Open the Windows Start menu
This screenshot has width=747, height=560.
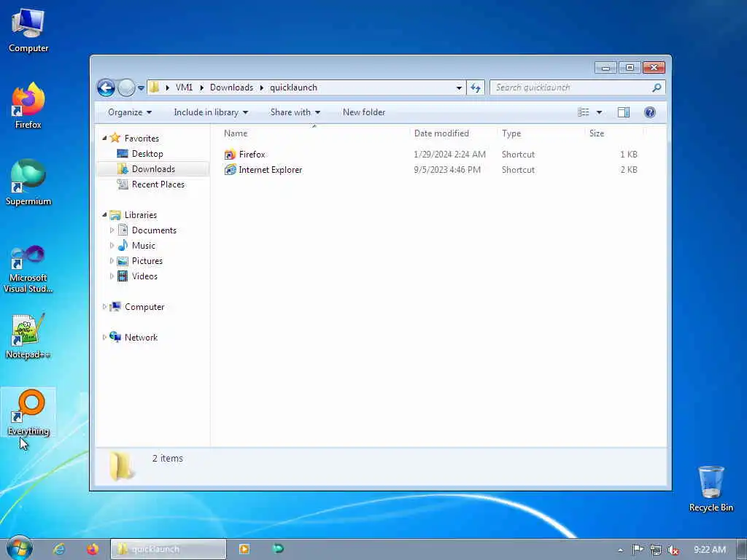[x=19, y=548]
